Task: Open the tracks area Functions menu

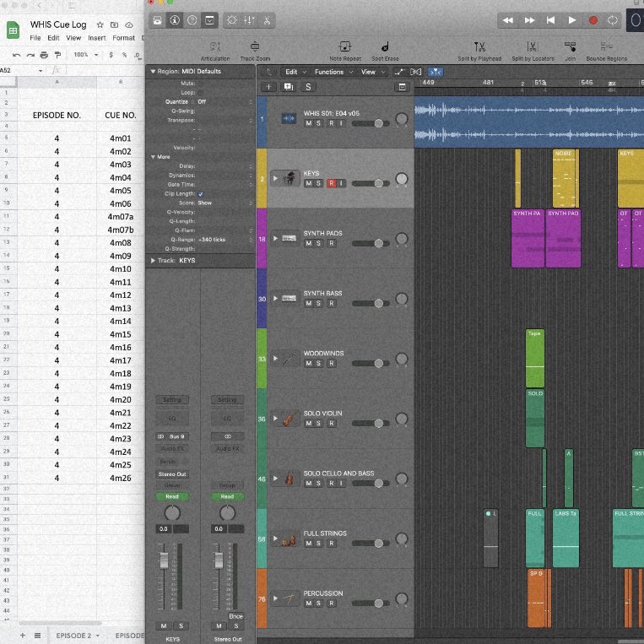Action: click(333, 72)
